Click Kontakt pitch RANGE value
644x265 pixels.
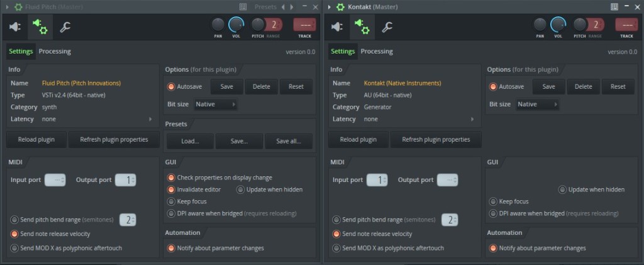596,25
